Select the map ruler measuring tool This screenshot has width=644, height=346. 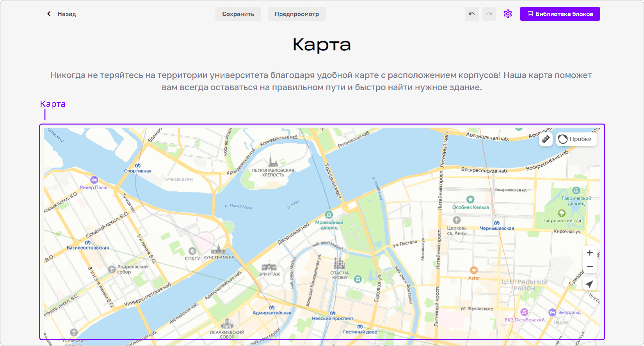tap(546, 139)
